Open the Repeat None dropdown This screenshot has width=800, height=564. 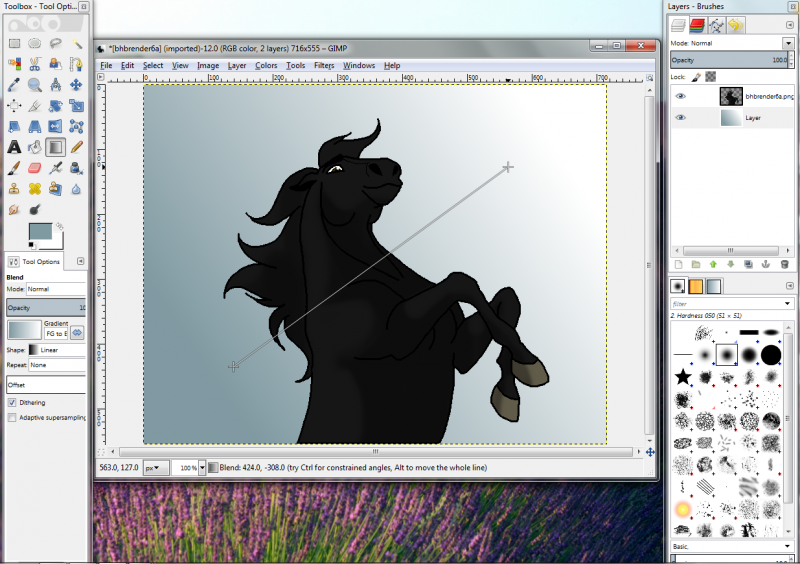(57, 365)
